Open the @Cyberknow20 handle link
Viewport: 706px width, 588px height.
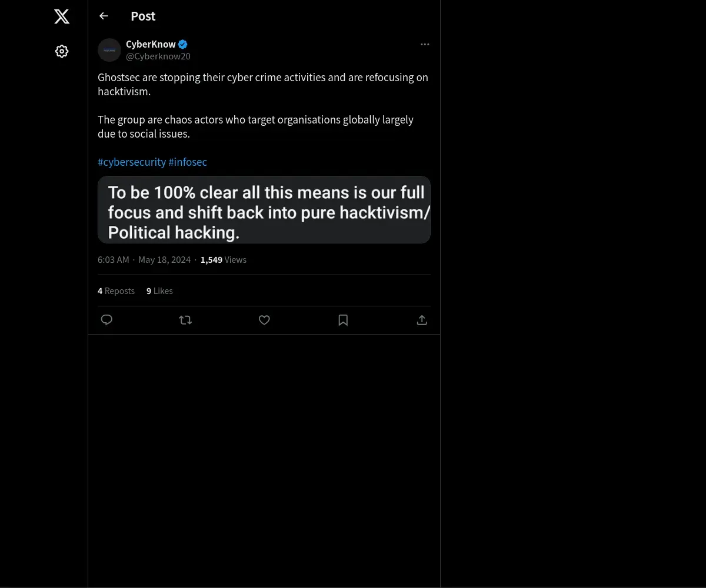(x=158, y=56)
